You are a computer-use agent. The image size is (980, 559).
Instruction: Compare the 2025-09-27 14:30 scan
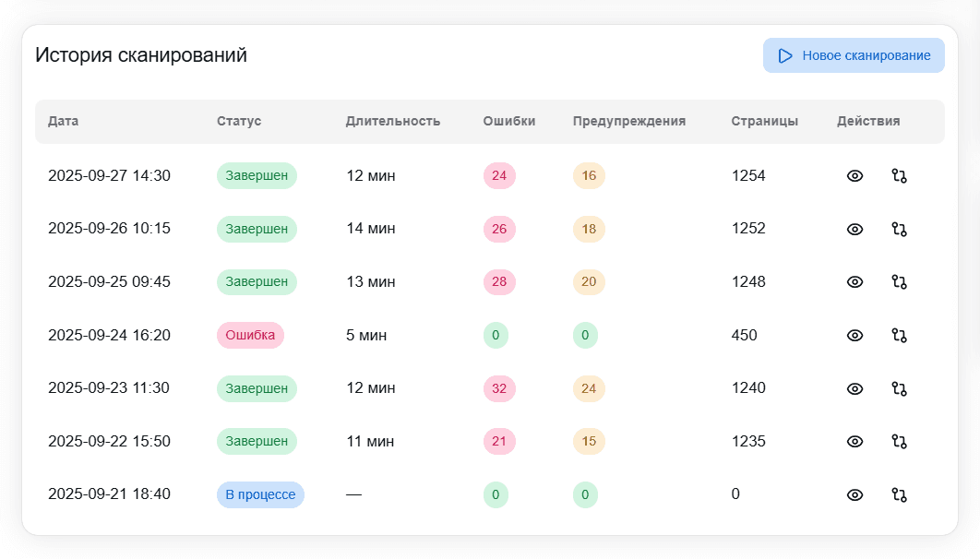899,176
